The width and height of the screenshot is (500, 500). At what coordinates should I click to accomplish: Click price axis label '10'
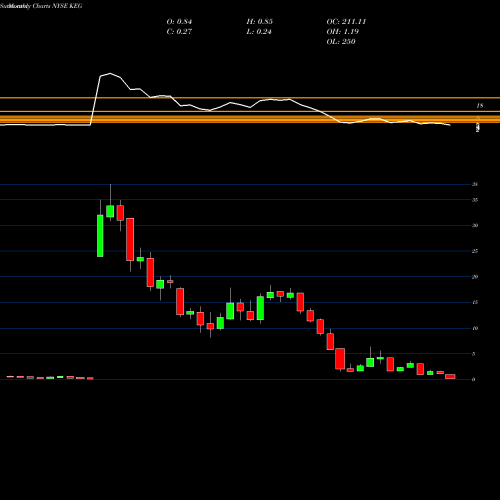475,328
